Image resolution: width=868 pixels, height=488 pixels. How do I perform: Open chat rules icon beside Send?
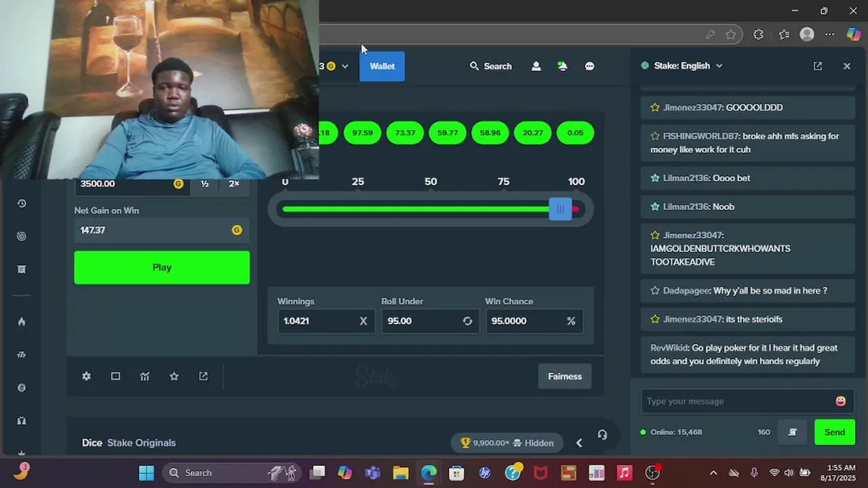coord(792,432)
